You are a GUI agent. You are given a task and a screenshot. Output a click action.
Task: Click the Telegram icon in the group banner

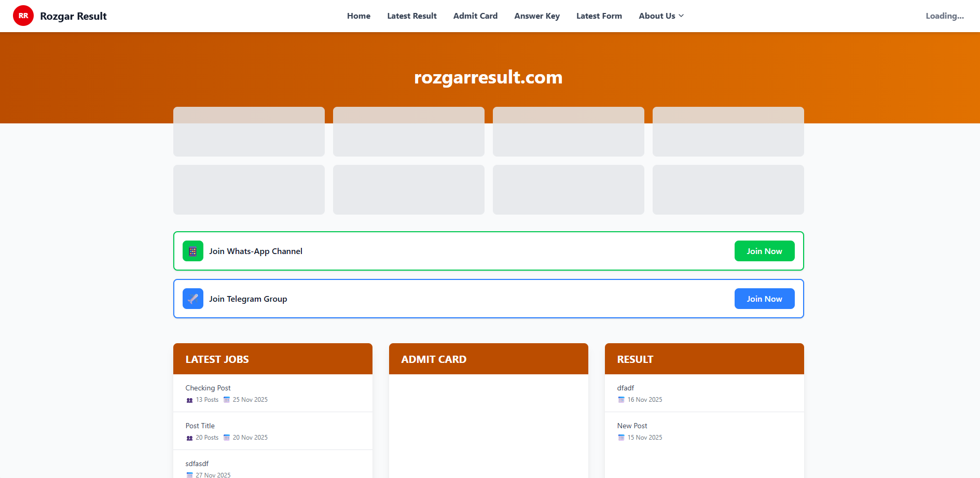pos(192,299)
